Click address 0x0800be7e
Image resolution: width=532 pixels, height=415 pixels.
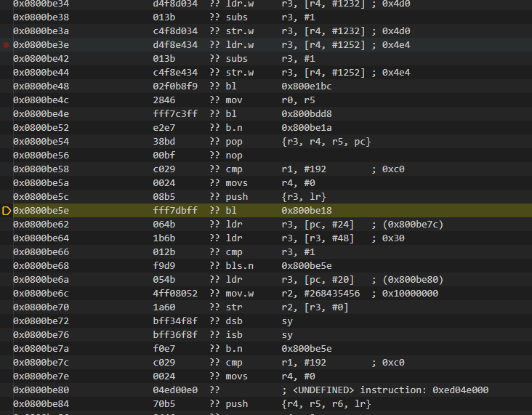point(41,376)
